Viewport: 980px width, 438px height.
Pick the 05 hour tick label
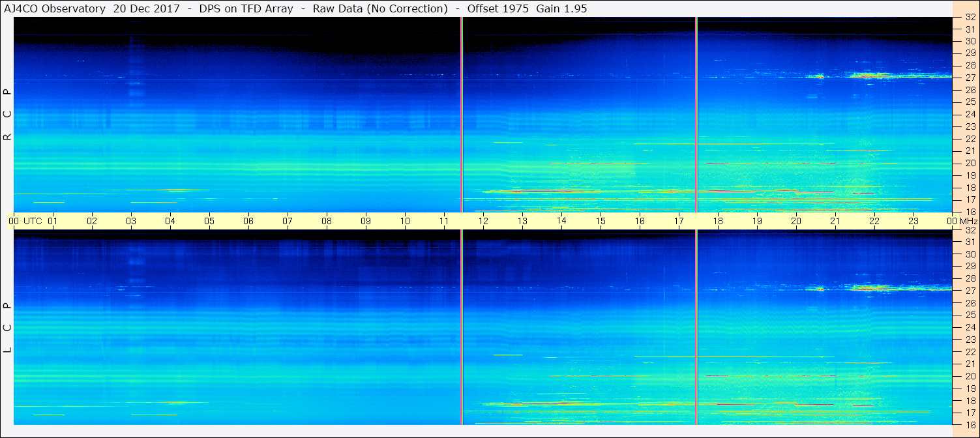click(x=209, y=221)
